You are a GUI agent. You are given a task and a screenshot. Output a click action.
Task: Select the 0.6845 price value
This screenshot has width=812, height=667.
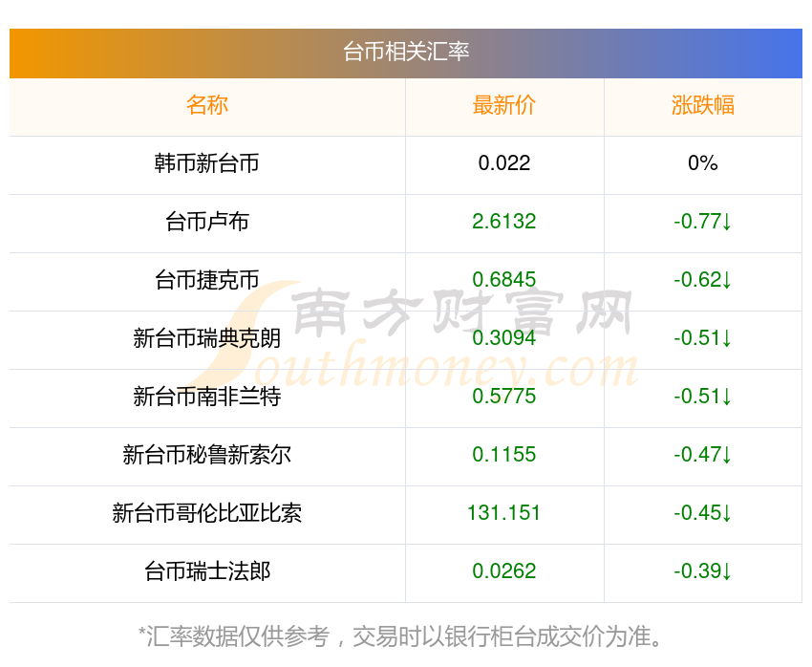coord(503,280)
